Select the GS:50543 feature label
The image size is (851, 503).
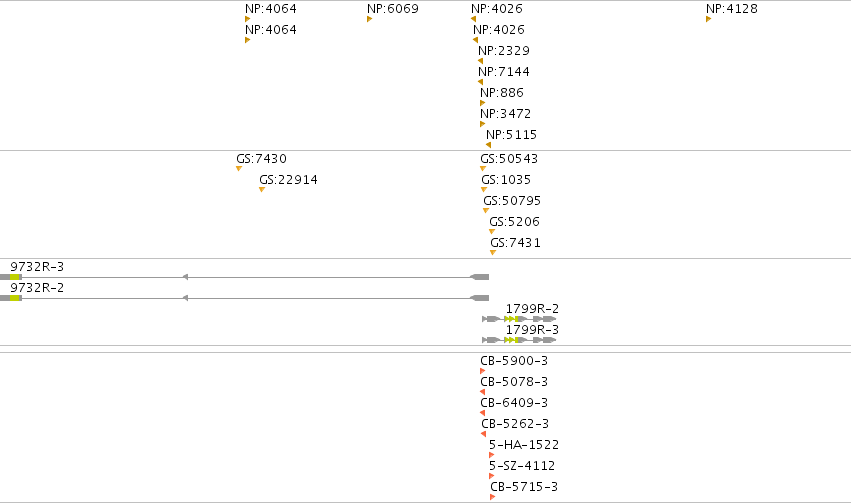pos(509,158)
